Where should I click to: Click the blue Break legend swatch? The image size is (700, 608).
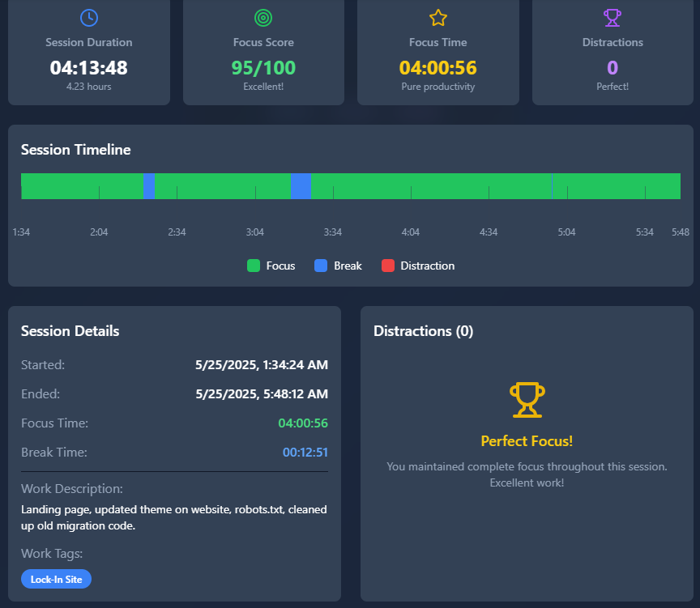tap(321, 266)
